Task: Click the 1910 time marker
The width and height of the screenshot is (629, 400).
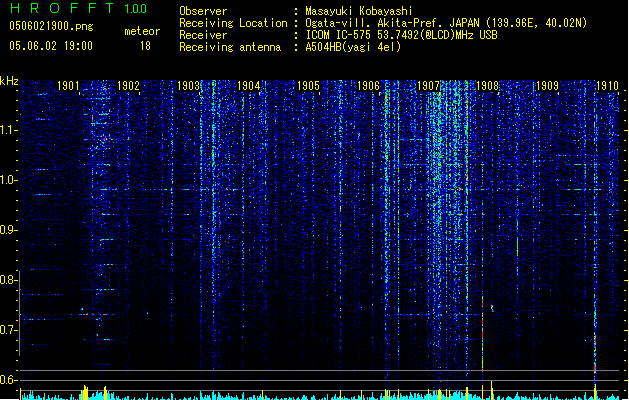Action: tap(607, 86)
